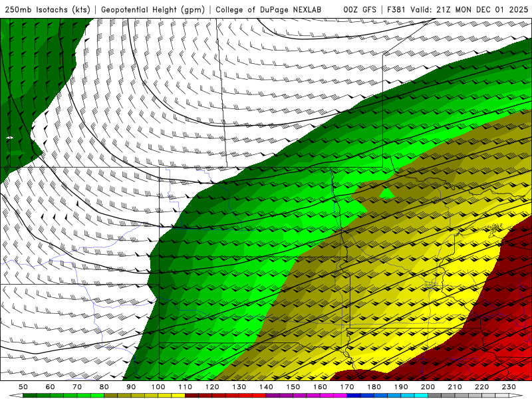This screenshot has height=399, width=532.
Task: Click the darkest green swatch starting the colorbar
Action: point(29,396)
